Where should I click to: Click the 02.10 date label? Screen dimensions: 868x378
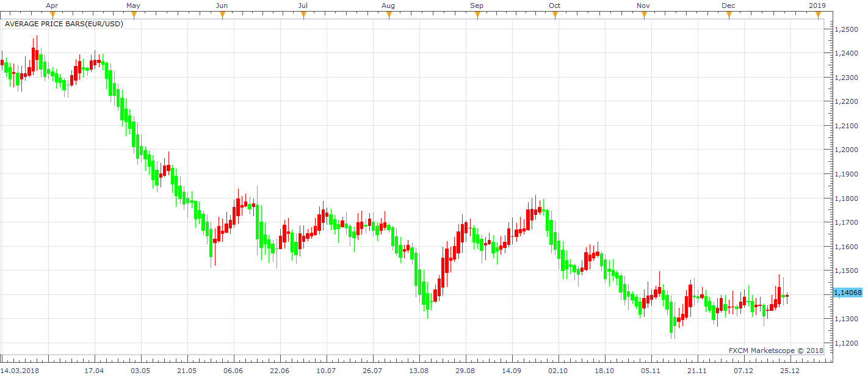pos(558,371)
